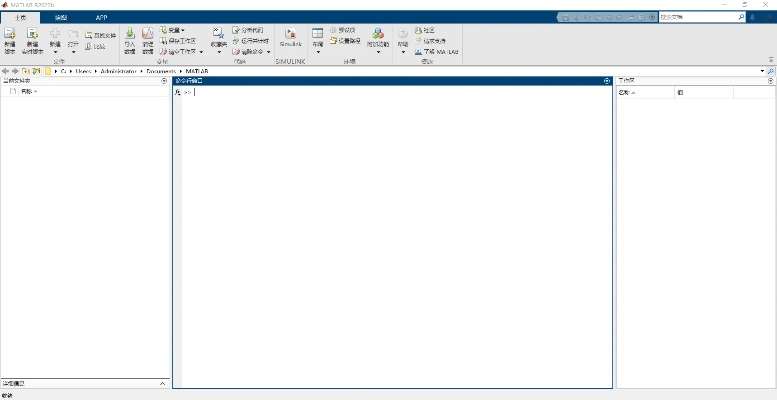Viewport: 777px width, 400px height.
Task: Click the Community icon
Action: pyautogui.click(x=425, y=30)
